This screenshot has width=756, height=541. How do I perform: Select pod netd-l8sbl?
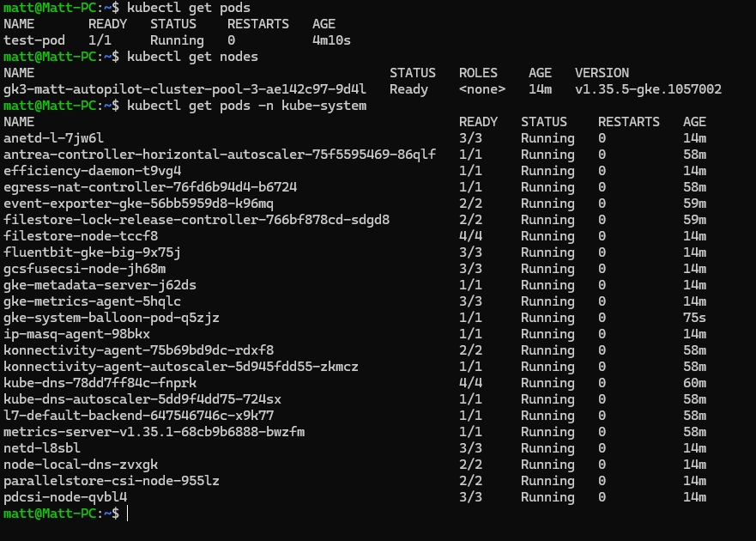[x=42, y=448]
